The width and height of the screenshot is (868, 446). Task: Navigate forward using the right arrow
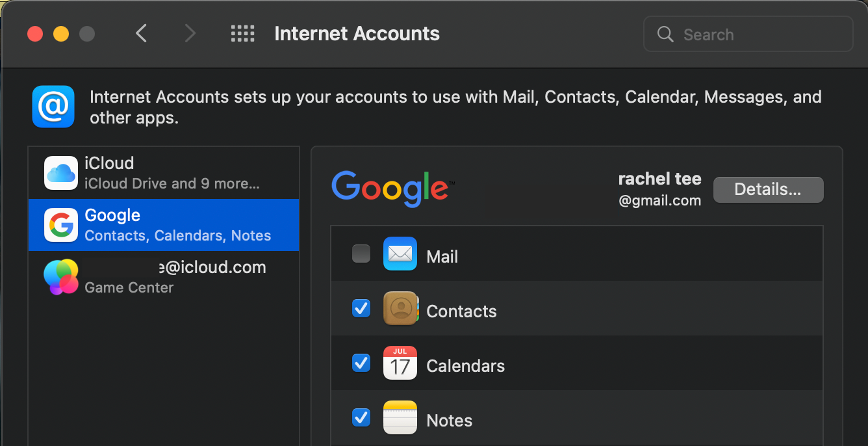189,33
